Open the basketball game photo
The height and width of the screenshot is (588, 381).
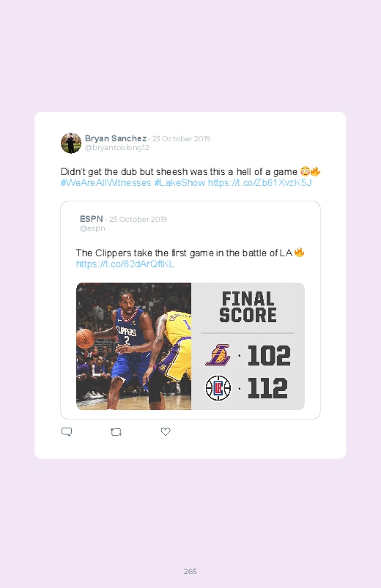[133, 346]
